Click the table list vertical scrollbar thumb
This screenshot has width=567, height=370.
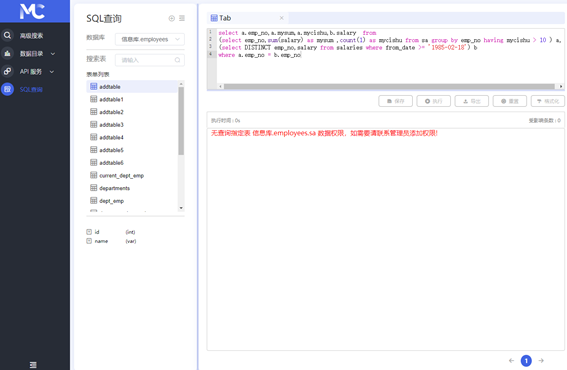pos(181,121)
